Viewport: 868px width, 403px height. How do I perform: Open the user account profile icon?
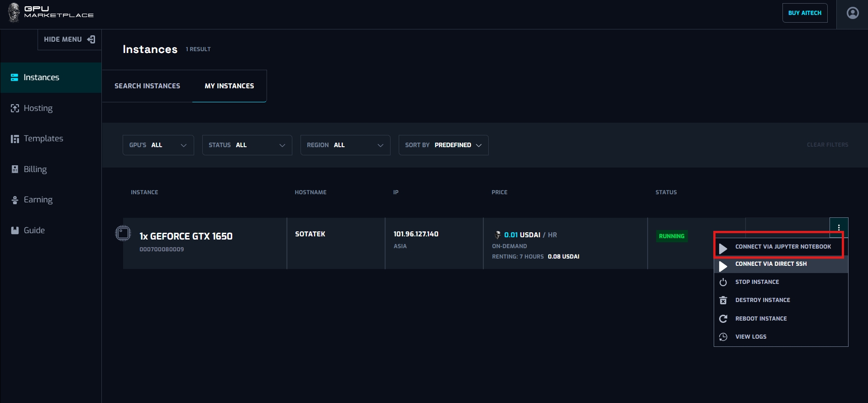pos(852,13)
